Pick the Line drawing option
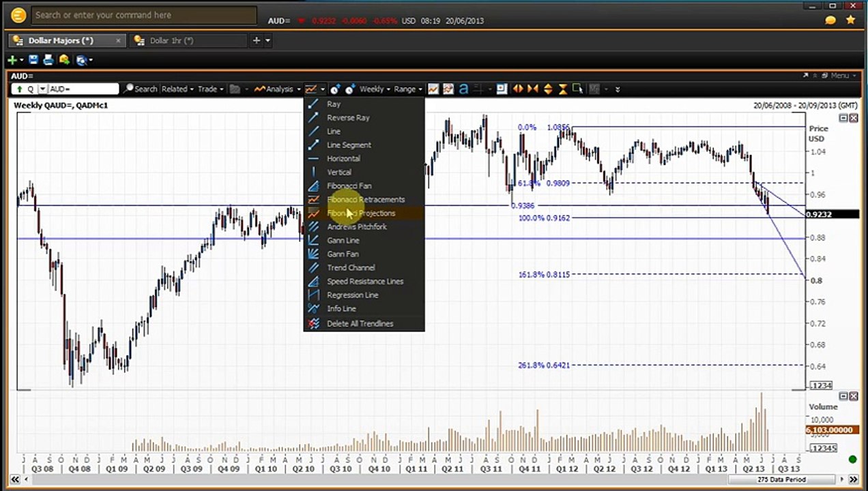Screen dimensions: 868x491 pos(364,132)
